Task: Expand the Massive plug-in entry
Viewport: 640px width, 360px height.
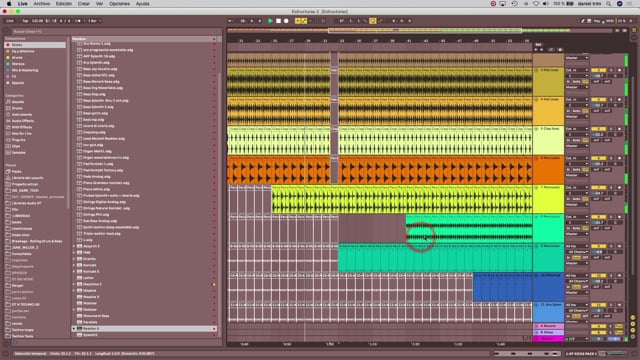Action: pyautogui.click(x=74, y=291)
